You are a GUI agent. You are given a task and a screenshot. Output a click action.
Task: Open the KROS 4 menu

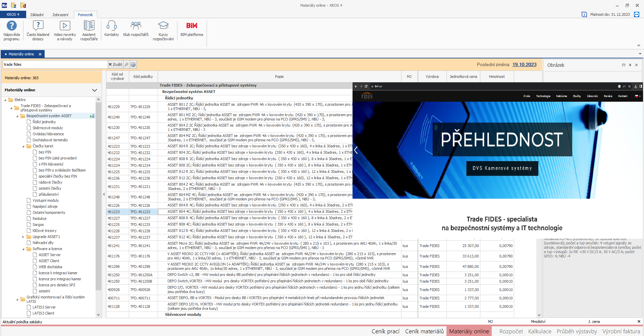13,14
